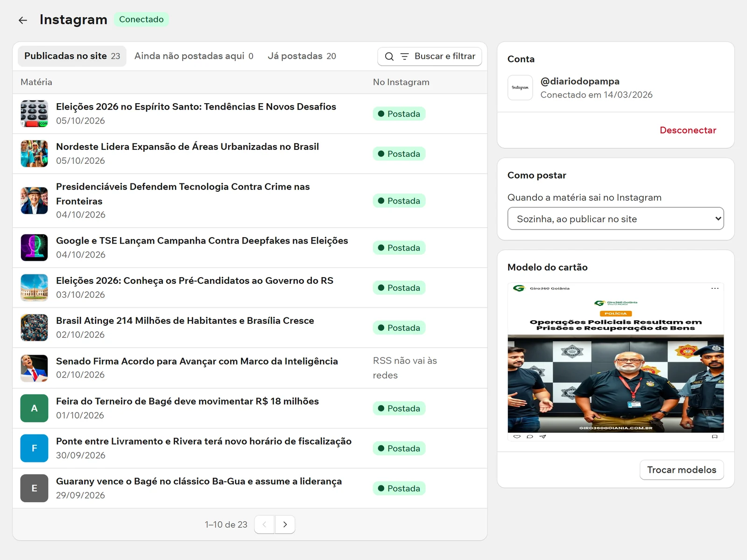Click '1–10 de 23' pagination text

click(x=226, y=525)
